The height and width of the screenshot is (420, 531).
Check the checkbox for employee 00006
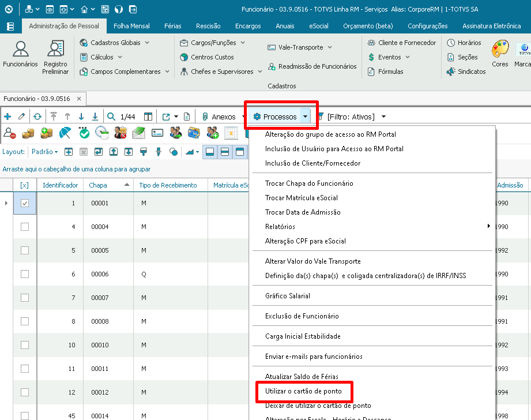point(25,274)
